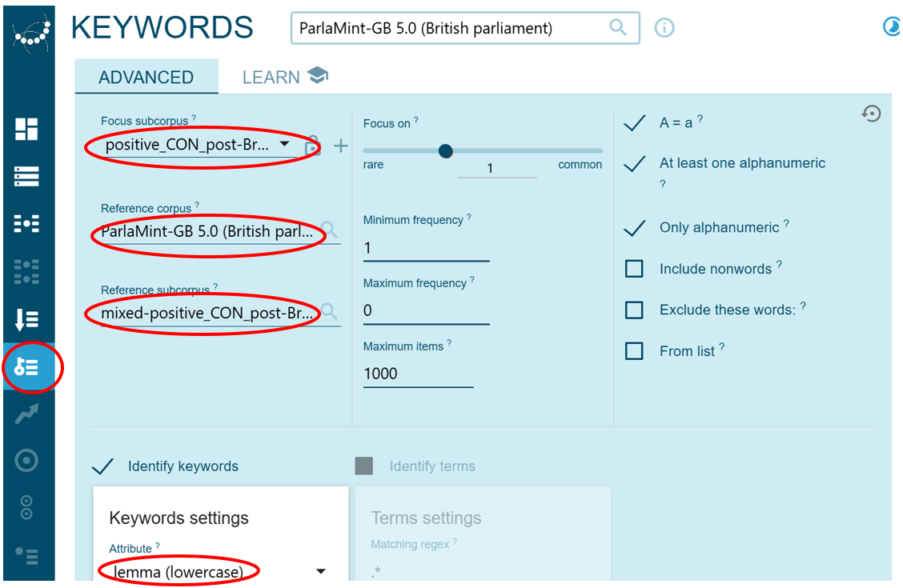903x588 pixels.
Task: Click the Sketch Engine logo
Action: 30,32
